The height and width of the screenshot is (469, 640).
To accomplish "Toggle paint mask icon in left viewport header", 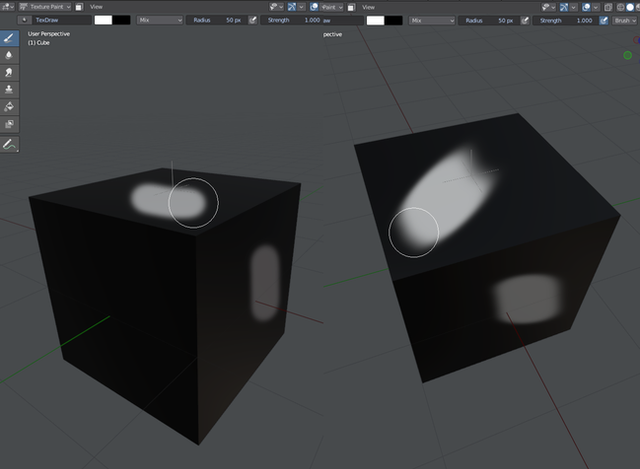I will tap(79, 7).
